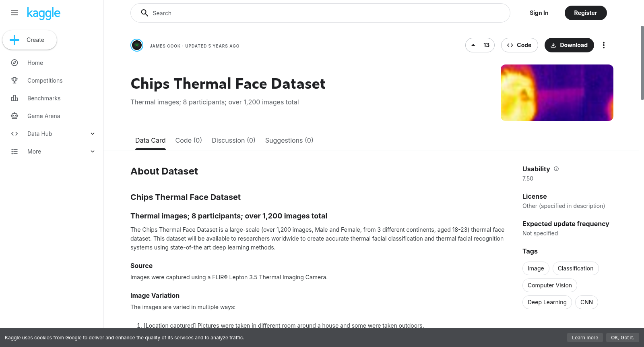Image resolution: width=644 pixels, height=347 pixels.
Task: Click the Kaggle logo
Action: (x=43, y=13)
